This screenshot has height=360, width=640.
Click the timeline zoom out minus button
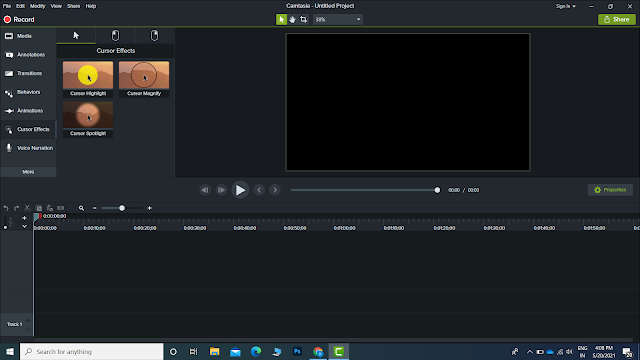pos(95,208)
